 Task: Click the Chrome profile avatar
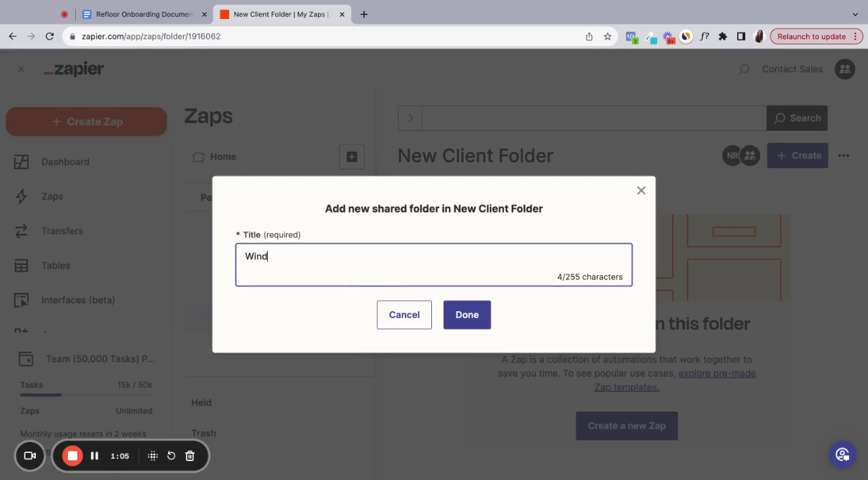(x=759, y=37)
